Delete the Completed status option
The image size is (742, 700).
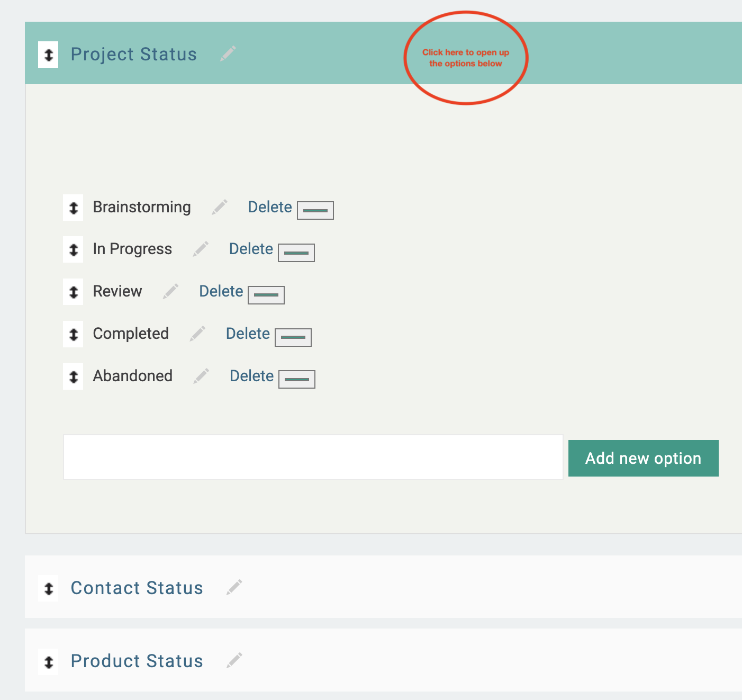tap(248, 334)
